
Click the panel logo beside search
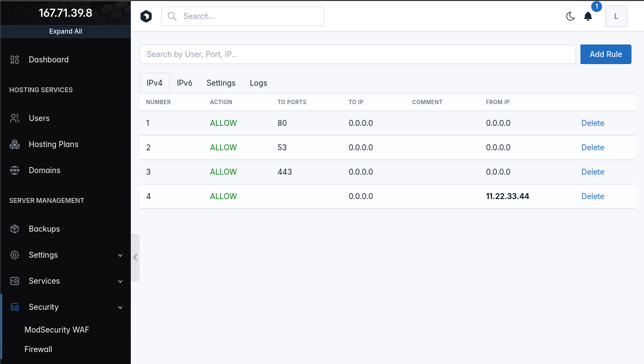(x=146, y=16)
